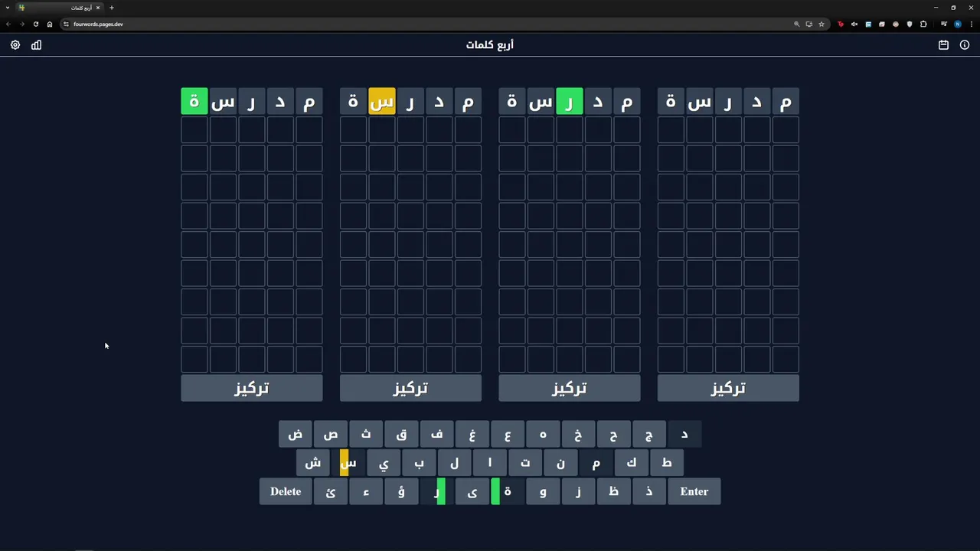Viewport: 980px width, 551px height.
Task: Tap the ئ key
Action: pos(331,491)
